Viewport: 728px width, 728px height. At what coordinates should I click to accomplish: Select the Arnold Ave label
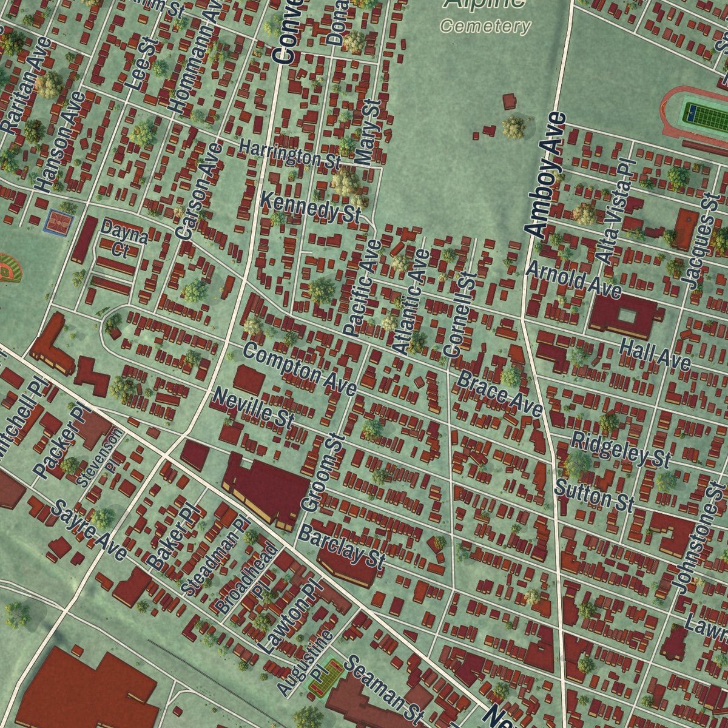pyautogui.click(x=574, y=280)
